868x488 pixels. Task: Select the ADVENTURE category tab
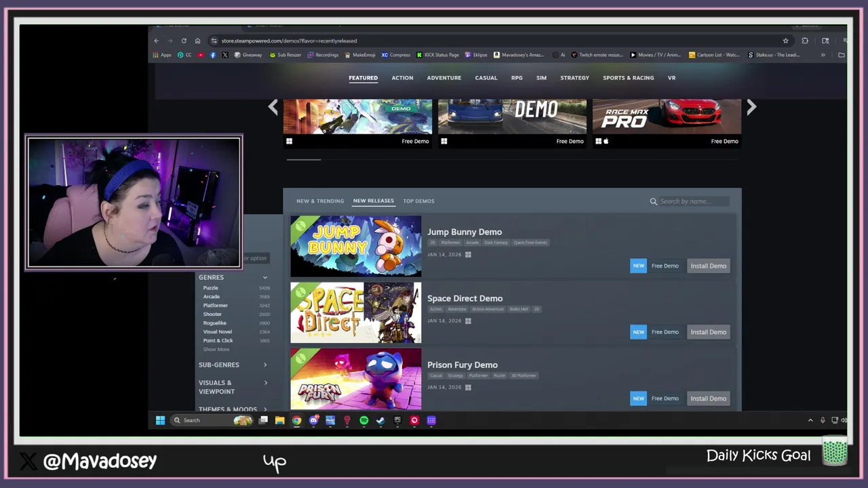pyautogui.click(x=444, y=78)
